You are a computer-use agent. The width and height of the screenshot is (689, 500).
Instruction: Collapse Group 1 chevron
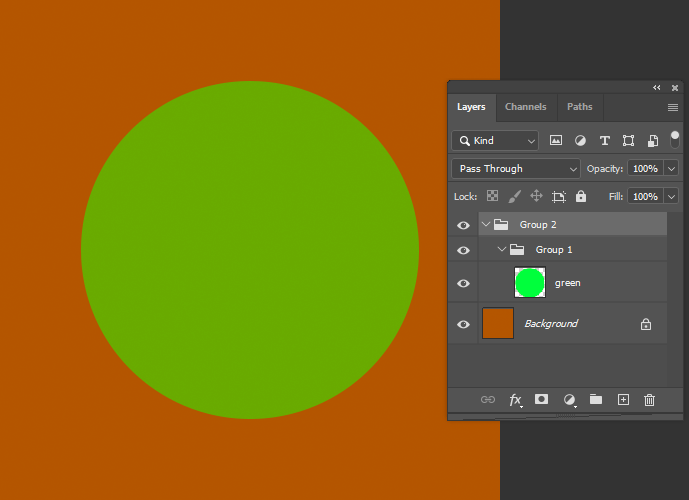tap(501, 249)
